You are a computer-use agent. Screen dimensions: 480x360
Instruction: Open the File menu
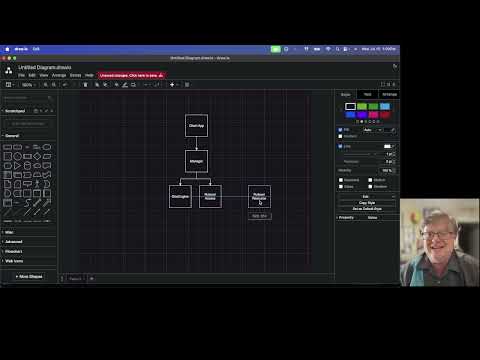(x=21, y=75)
